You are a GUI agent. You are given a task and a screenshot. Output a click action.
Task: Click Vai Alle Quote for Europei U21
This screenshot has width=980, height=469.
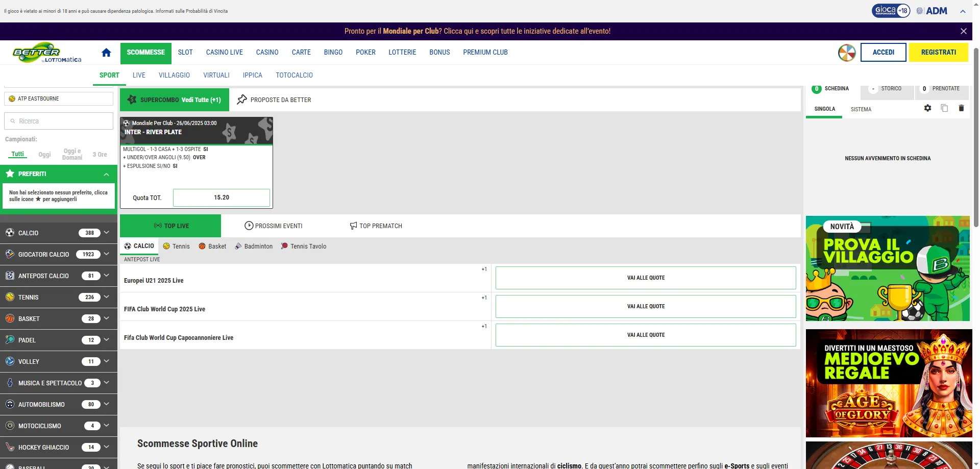[645, 278]
